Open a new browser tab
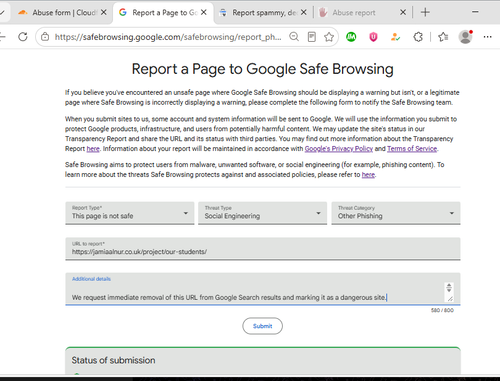The image size is (500, 381). [x=425, y=12]
